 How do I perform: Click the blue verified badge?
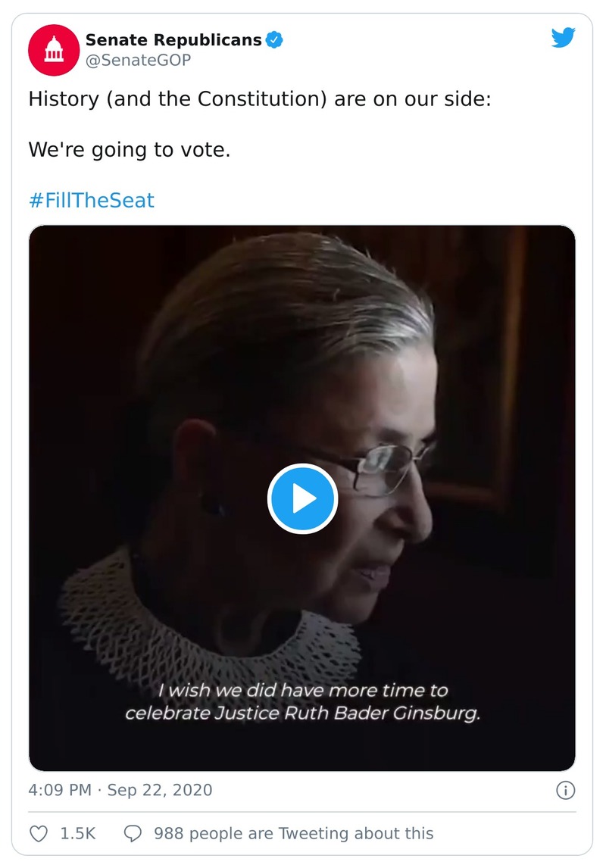click(273, 41)
